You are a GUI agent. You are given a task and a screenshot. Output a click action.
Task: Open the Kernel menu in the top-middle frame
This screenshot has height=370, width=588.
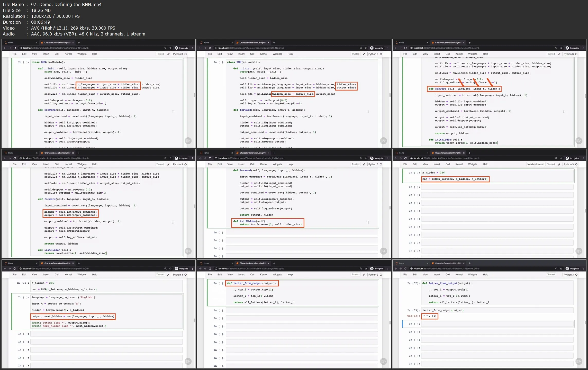click(x=264, y=54)
